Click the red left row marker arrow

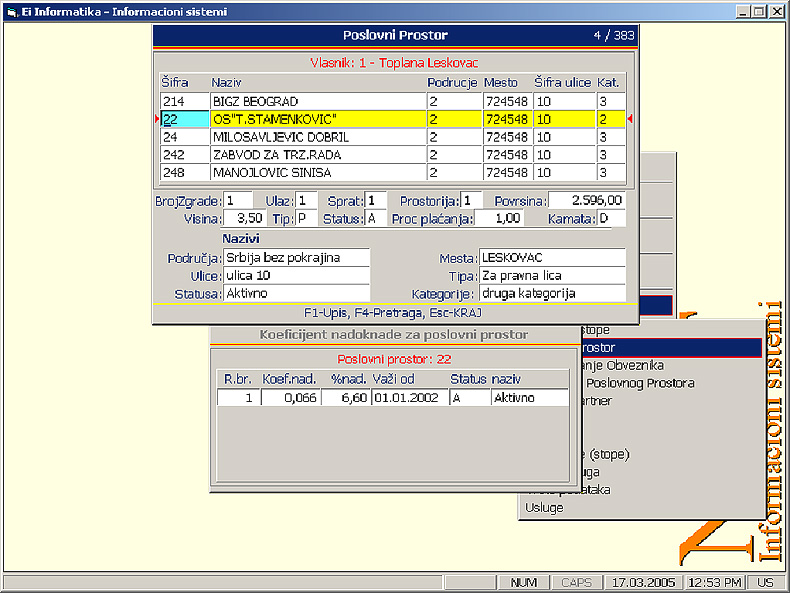[156, 119]
